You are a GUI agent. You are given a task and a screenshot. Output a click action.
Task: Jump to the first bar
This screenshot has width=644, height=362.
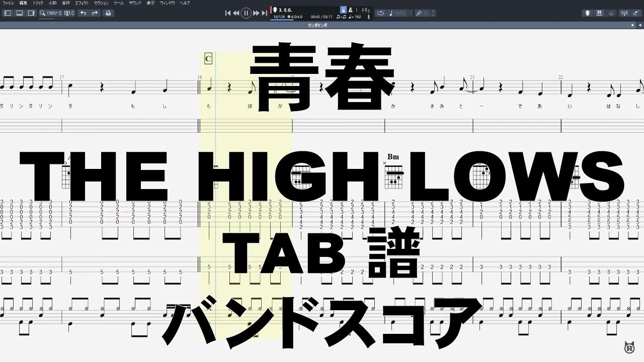[x=228, y=13]
